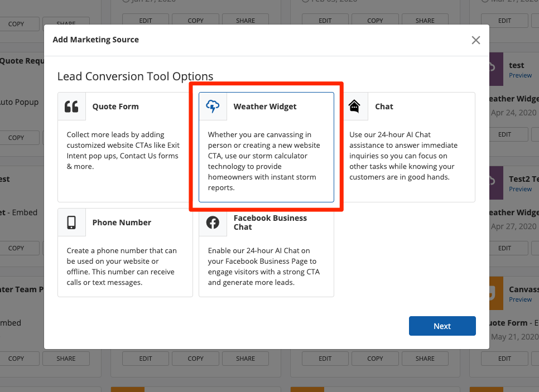This screenshot has height=392, width=539.
Task: Click the bottom-left SHARE button
Action: click(x=66, y=359)
